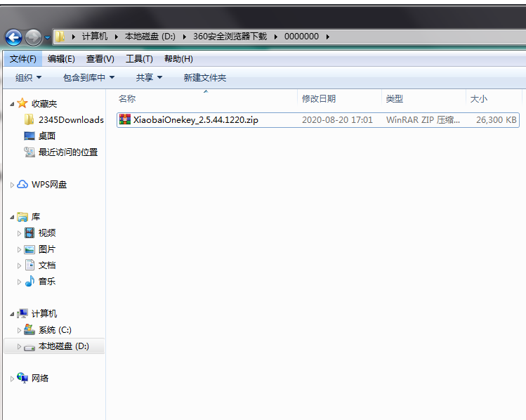Click the date 2020-08-20 17:01 cell
Screen dimensions: 526x420
[337, 120]
